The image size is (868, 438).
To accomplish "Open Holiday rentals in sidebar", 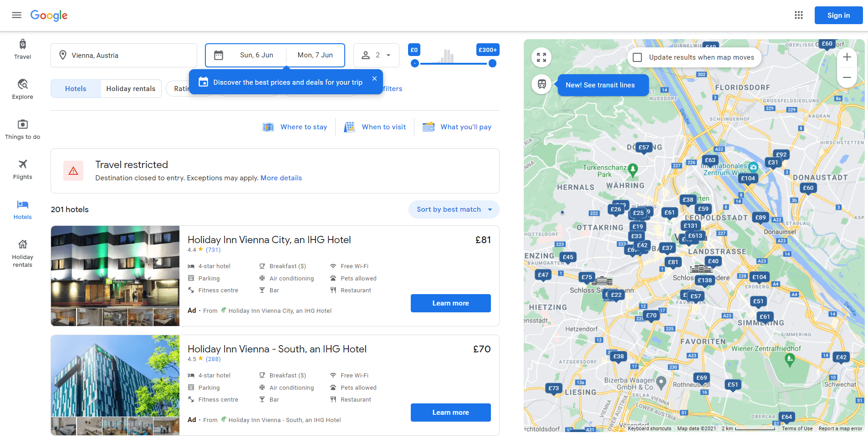I will tap(23, 254).
